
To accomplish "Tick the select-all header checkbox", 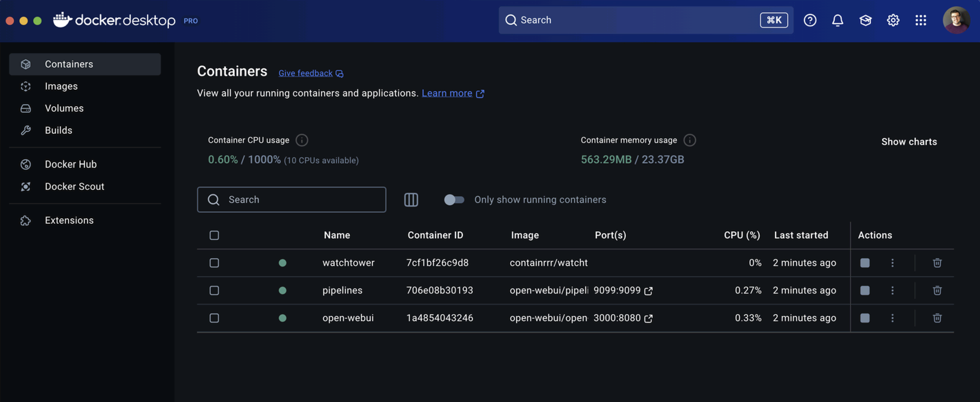I will pyautogui.click(x=214, y=235).
